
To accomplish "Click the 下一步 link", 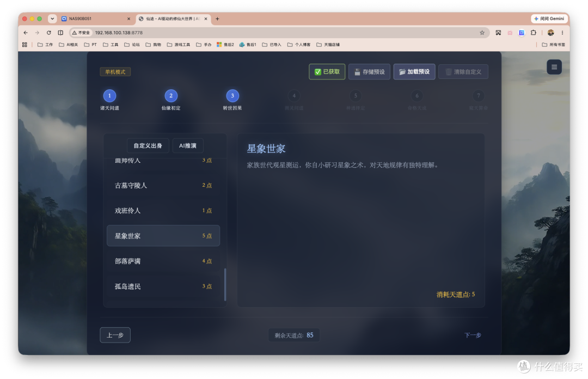I will click(473, 335).
